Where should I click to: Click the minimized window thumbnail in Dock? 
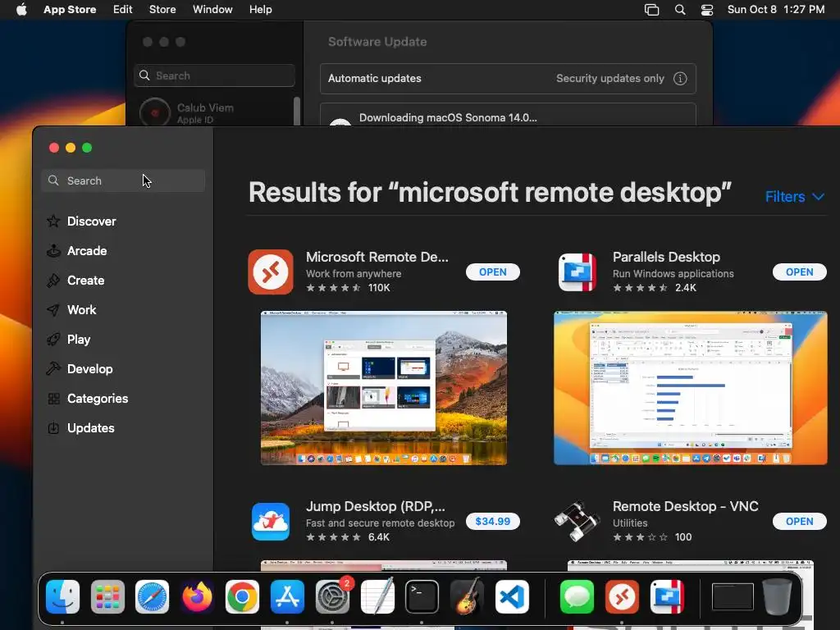point(733,597)
